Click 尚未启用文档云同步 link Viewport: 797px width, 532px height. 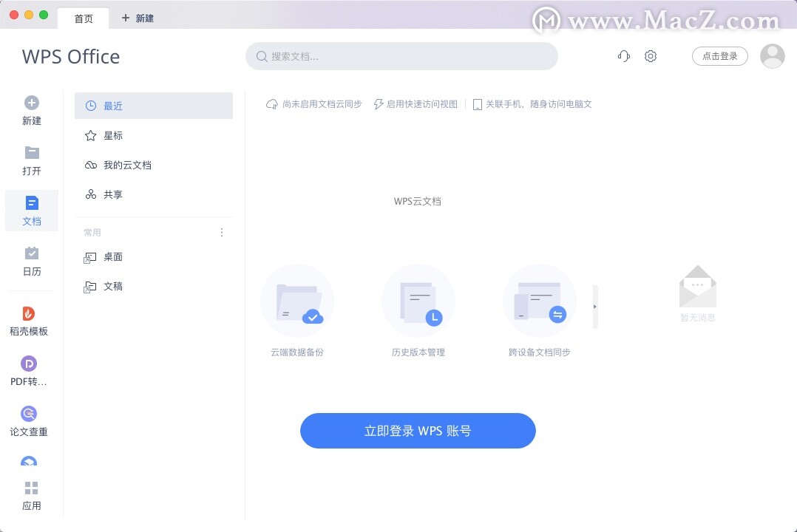[313, 104]
